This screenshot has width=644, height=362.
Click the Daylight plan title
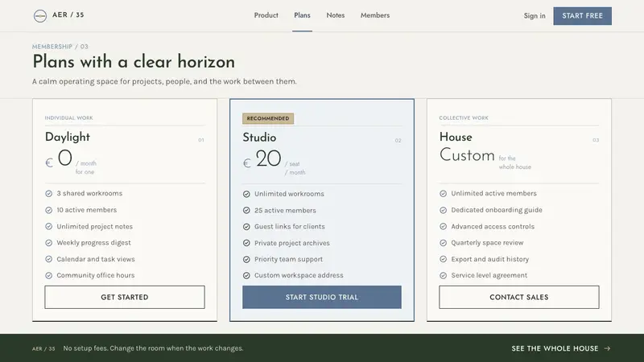coord(68,137)
